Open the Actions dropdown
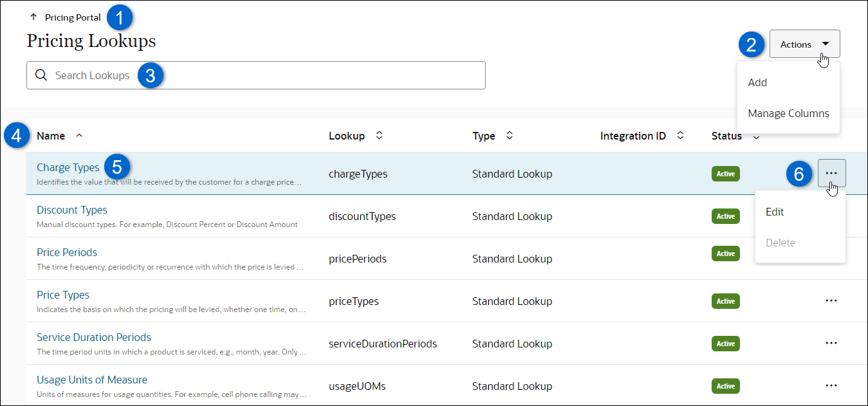The width and height of the screenshot is (868, 406). click(x=804, y=44)
